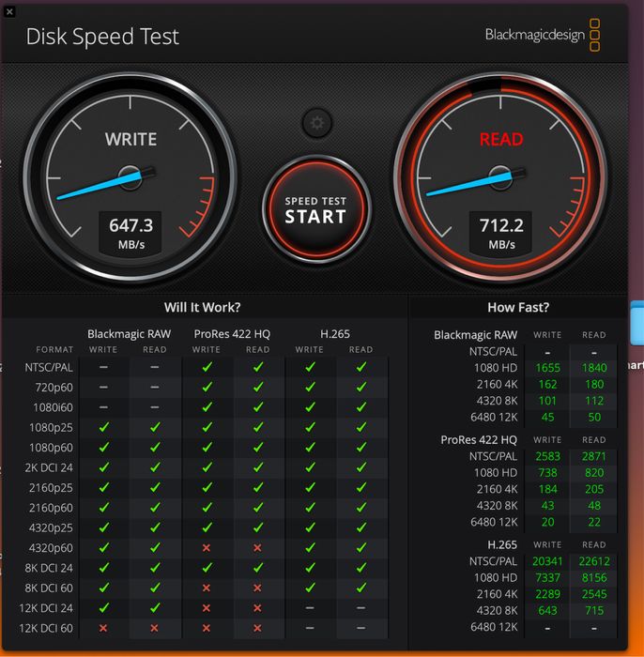Click Blackmagic RAW 4320 8K read value 112
This screenshot has height=657, width=644.
click(594, 401)
